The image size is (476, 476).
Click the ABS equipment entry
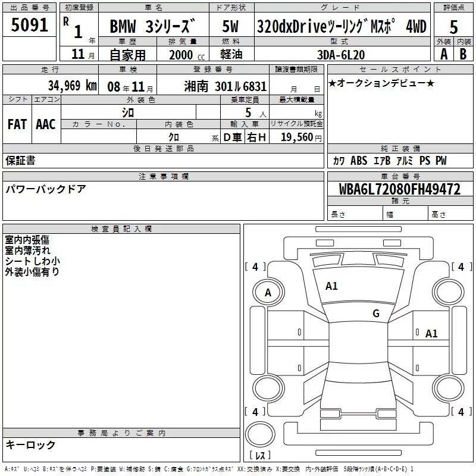(x=359, y=160)
